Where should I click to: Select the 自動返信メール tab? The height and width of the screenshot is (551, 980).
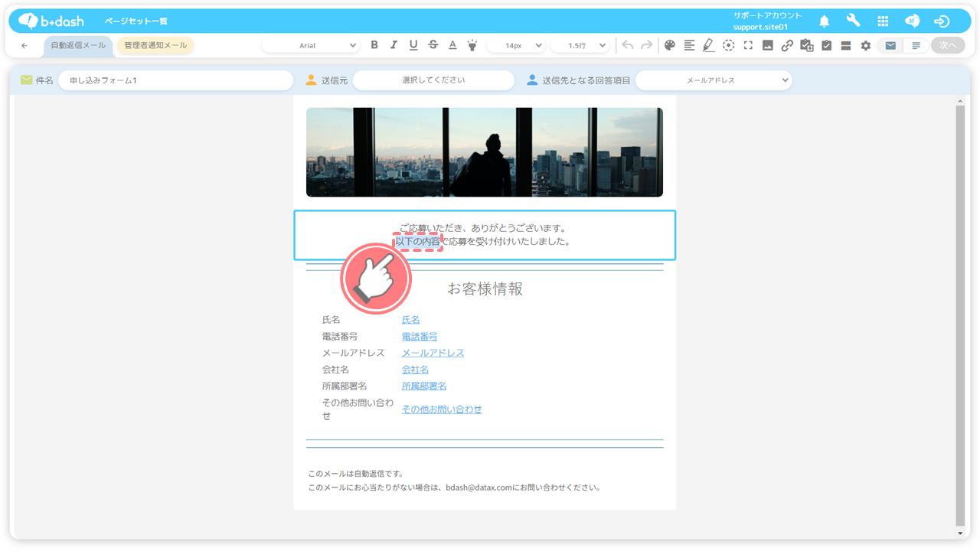tap(78, 46)
